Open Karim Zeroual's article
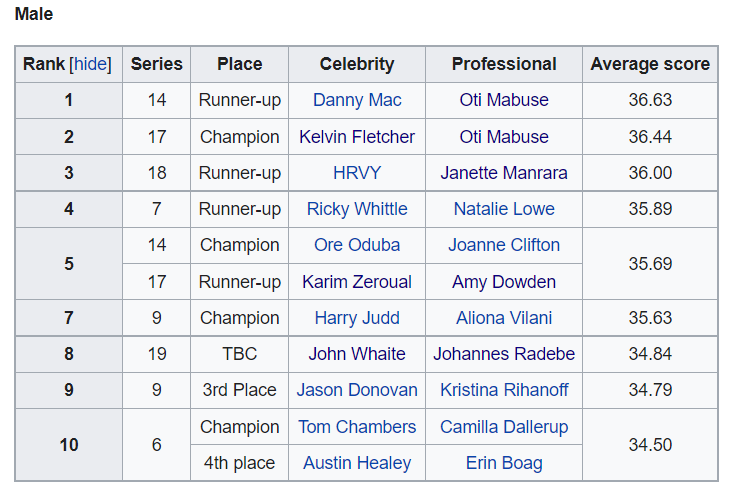 coord(357,282)
